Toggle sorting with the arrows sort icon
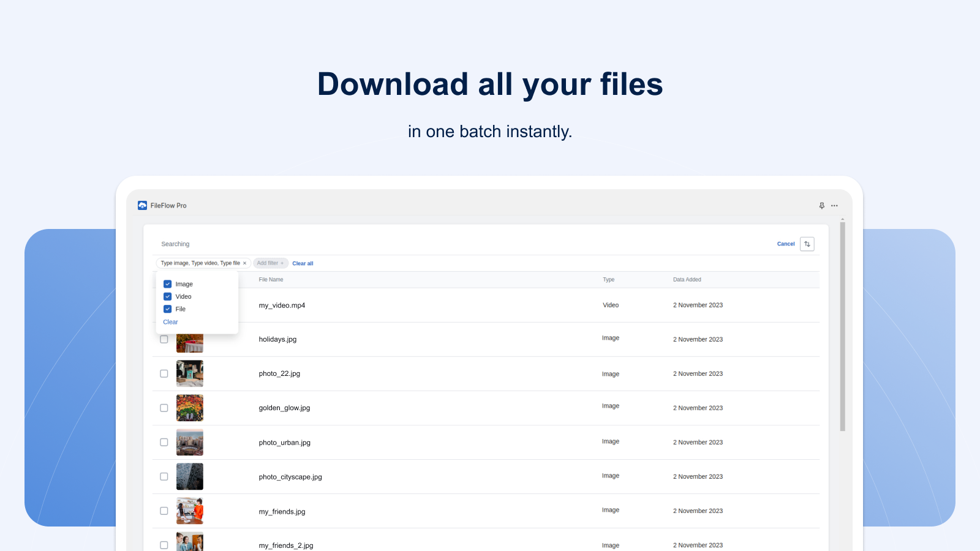The image size is (980, 551). pos(807,244)
